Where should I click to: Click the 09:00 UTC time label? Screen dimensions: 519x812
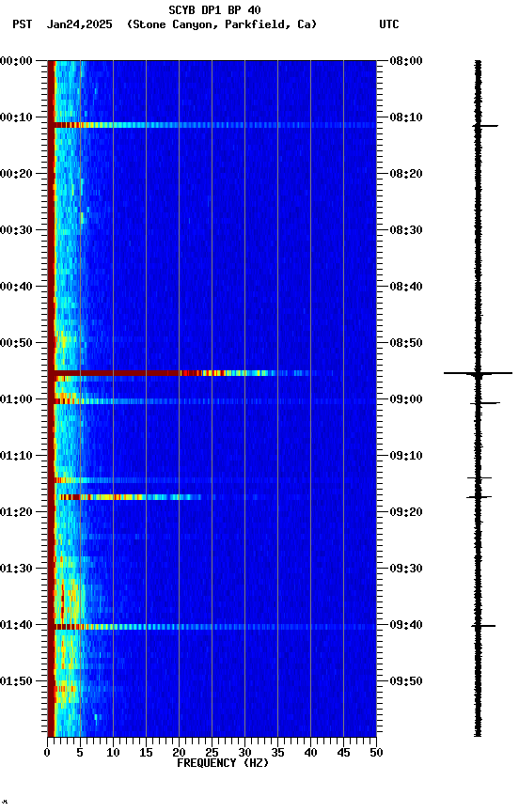pyautogui.click(x=406, y=399)
